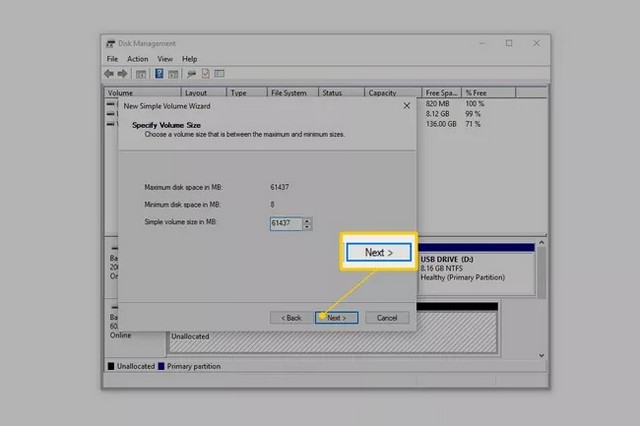Screen dimensions: 640x426
Task: Open the File menu
Action: [x=112, y=59]
